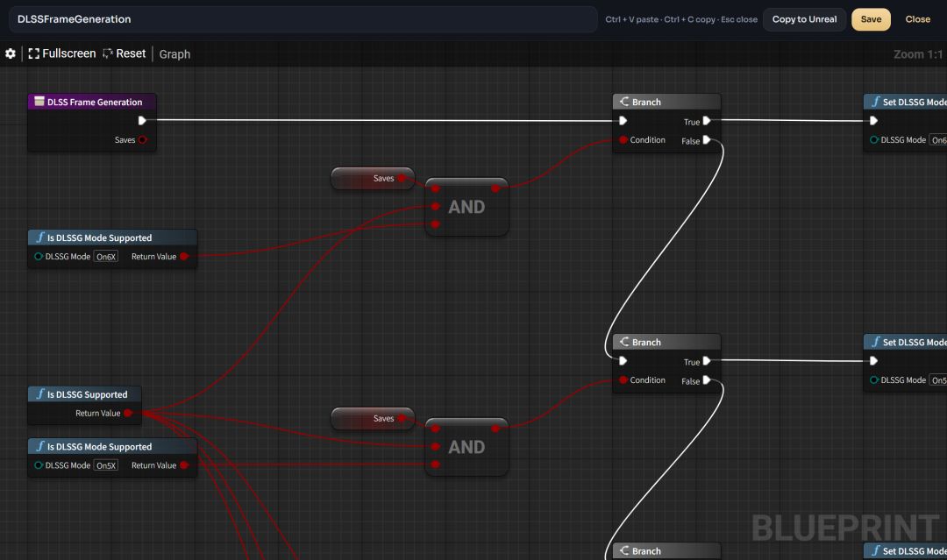Select the Is DLSSG Supported node header
The width and height of the screenshot is (947, 560).
point(84,394)
